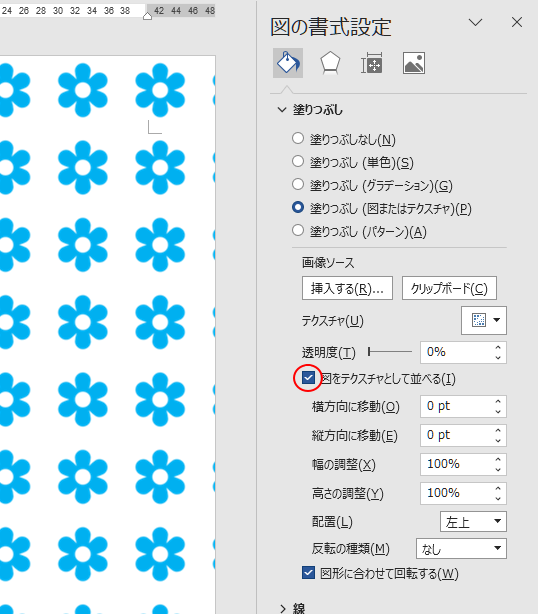Select 塗りつぶし (図またはテクスチャ)(P) radio option

point(298,207)
